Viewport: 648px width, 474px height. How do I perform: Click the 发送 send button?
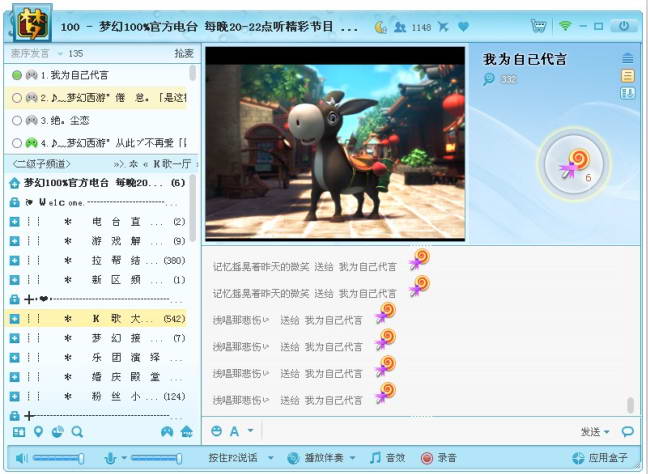[x=590, y=432]
